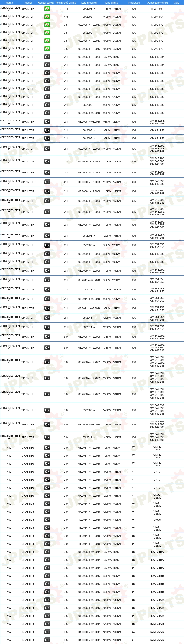Click the '120kW / 163KM' cell in the Sprinter '06.2006 ->' row
This screenshot has height=644, width=184.
click(x=112, y=236)
